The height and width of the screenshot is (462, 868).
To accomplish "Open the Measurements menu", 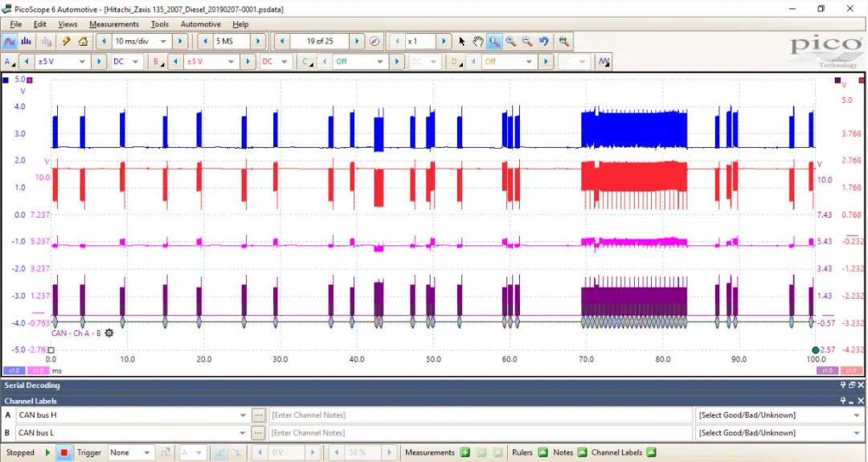I will (114, 24).
